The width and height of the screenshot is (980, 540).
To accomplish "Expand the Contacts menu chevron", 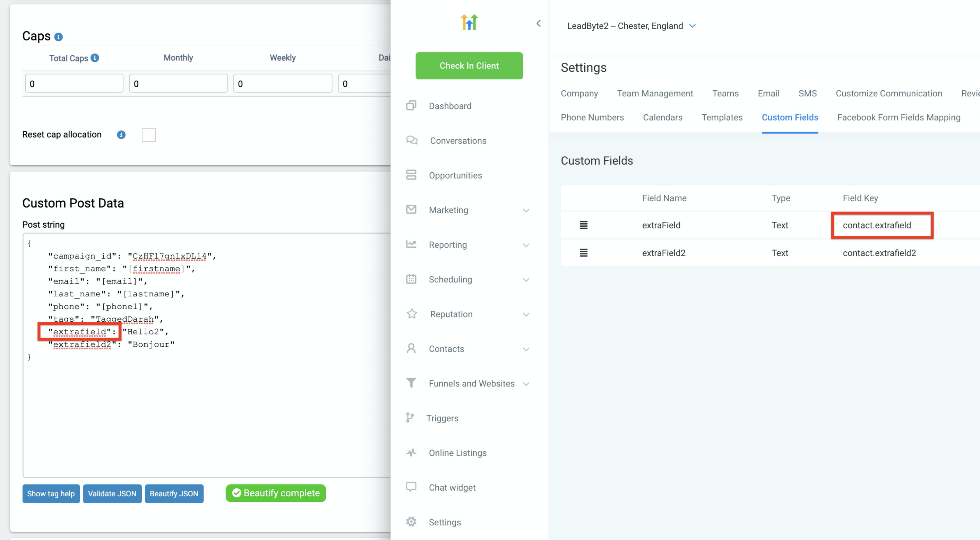I will (x=526, y=349).
